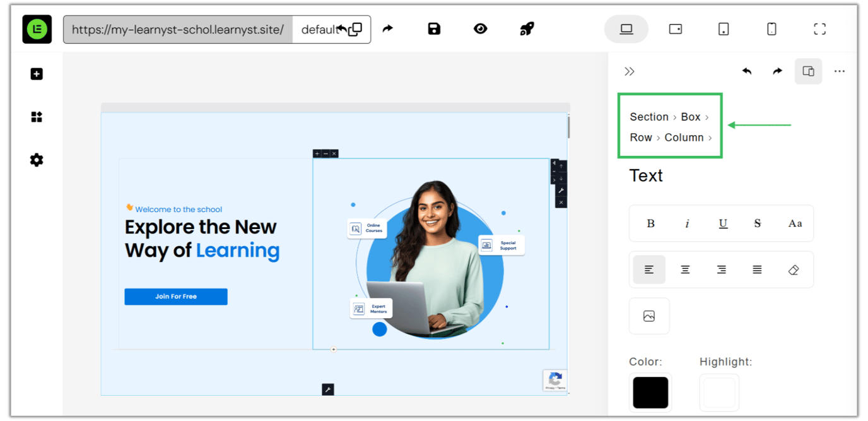Click the add element plus icon in sidebar

[x=37, y=74]
